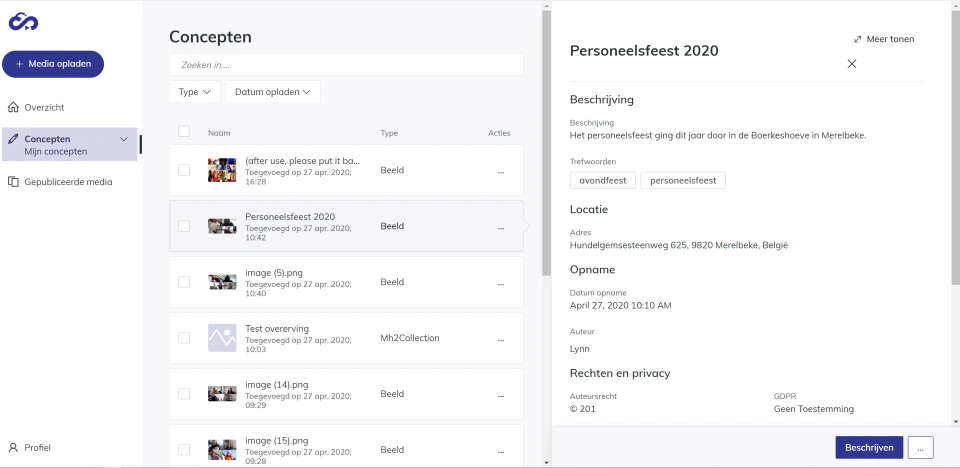Viewport: 960px width, 468px height.
Task: Check the Personeelsfeest 2020 row checkbox
Action: 184,226
